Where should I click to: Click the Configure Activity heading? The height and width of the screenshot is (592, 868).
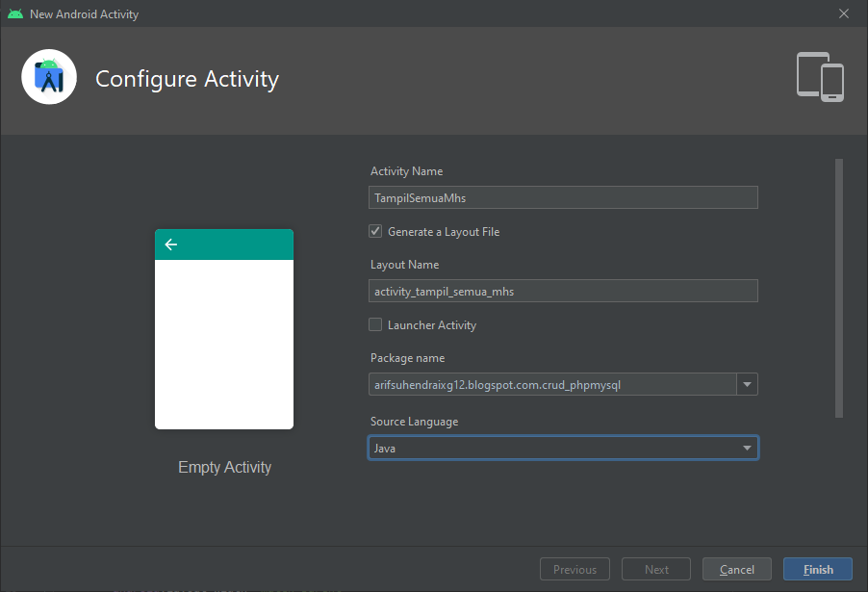click(x=187, y=79)
